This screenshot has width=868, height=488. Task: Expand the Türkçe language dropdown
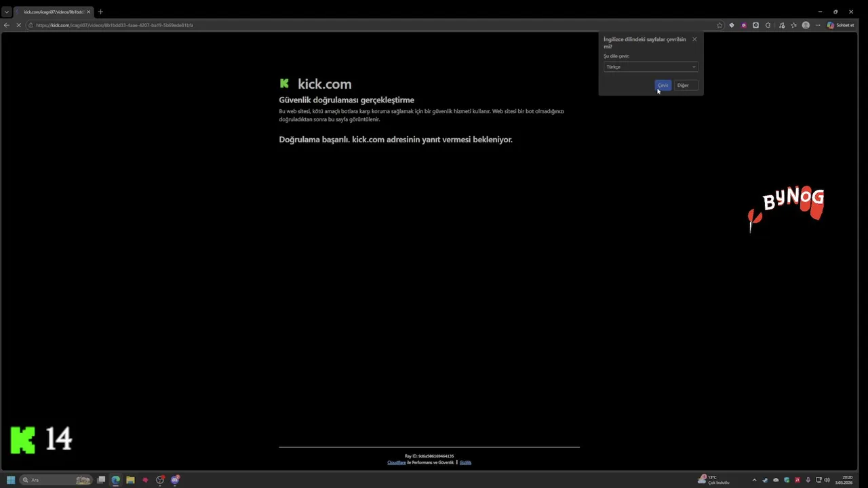651,66
